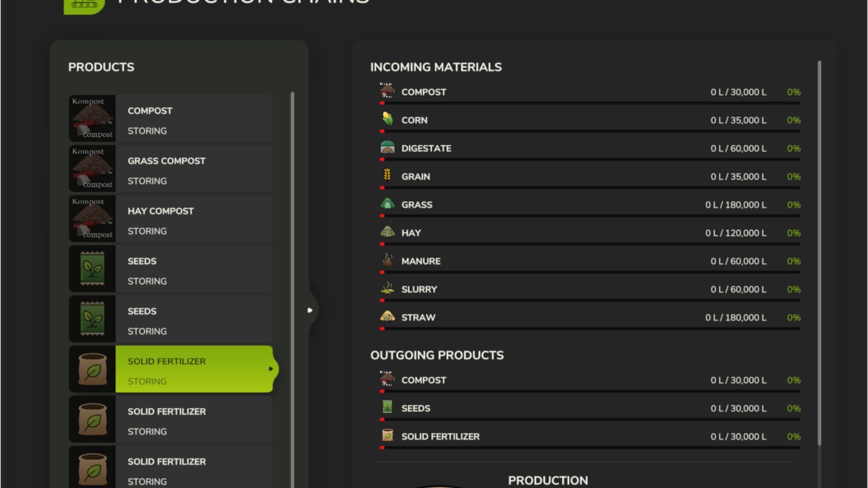This screenshot has height=488, width=868.
Task: Click the side arrow between panels
Action: click(310, 310)
